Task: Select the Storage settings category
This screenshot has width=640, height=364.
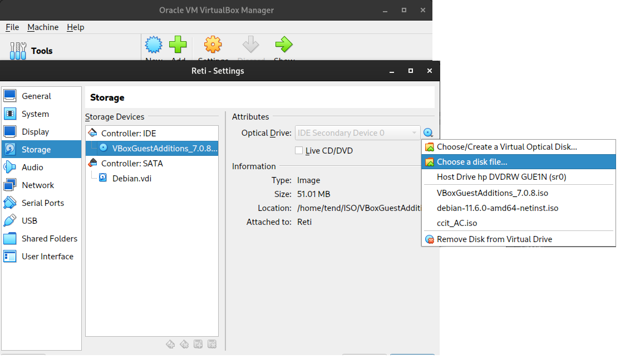Action: (41, 149)
